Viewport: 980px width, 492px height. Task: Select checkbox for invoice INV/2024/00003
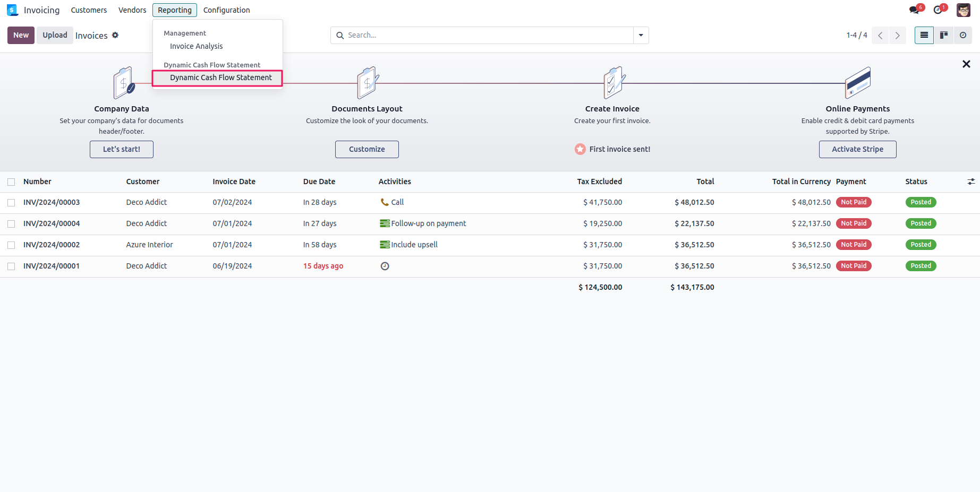click(11, 203)
